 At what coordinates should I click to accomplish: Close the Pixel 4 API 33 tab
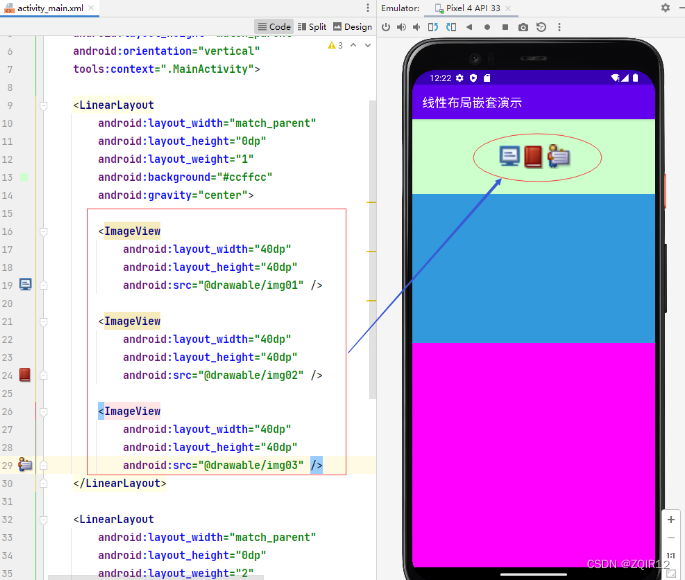pos(508,8)
